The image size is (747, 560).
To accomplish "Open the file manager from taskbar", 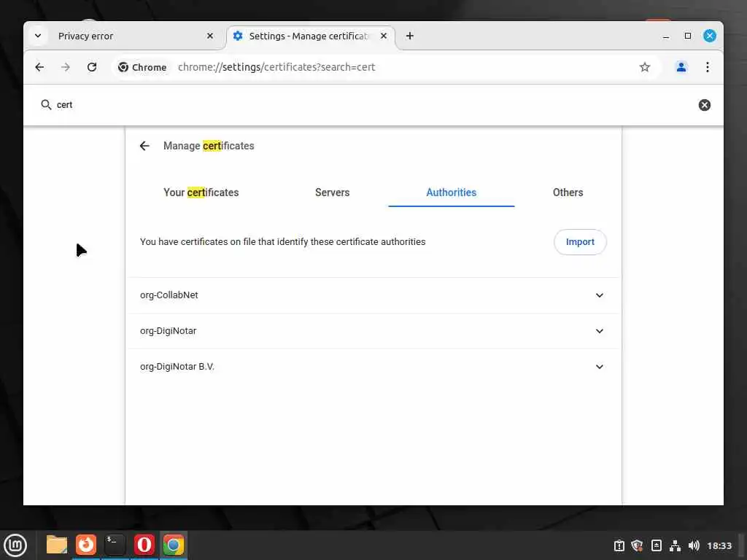I will [x=57, y=545].
